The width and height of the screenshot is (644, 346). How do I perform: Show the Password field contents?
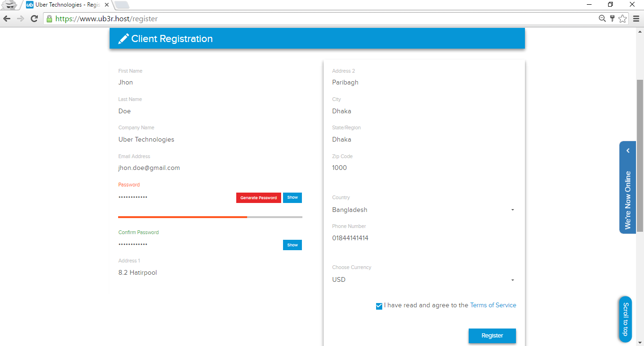[x=292, y=197]
